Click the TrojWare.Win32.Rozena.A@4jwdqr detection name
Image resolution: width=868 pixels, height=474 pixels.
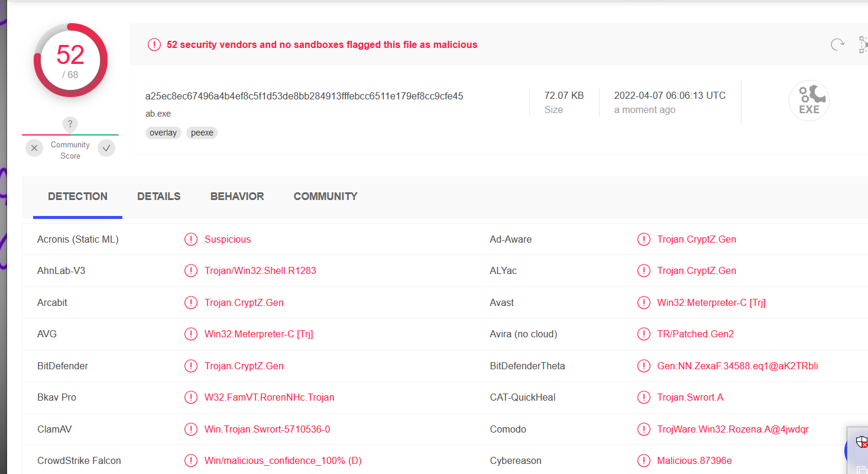coord(733,429)
